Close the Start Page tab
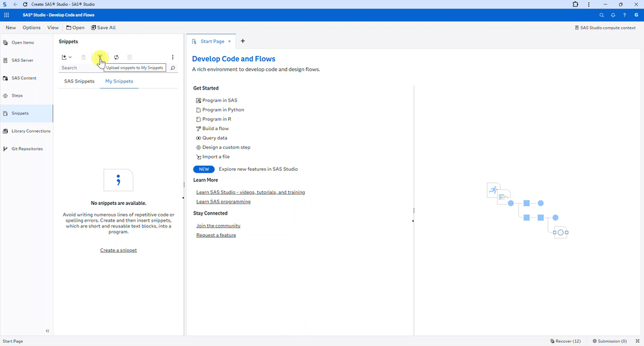The width and height of the screenshot is (644, 346). tap(229, 41)
